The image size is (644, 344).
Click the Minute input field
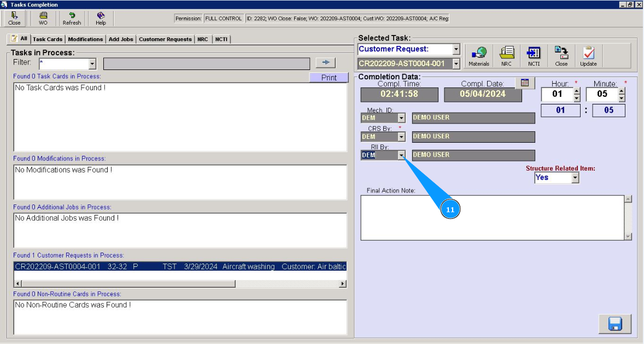click(x=602, y=94)
